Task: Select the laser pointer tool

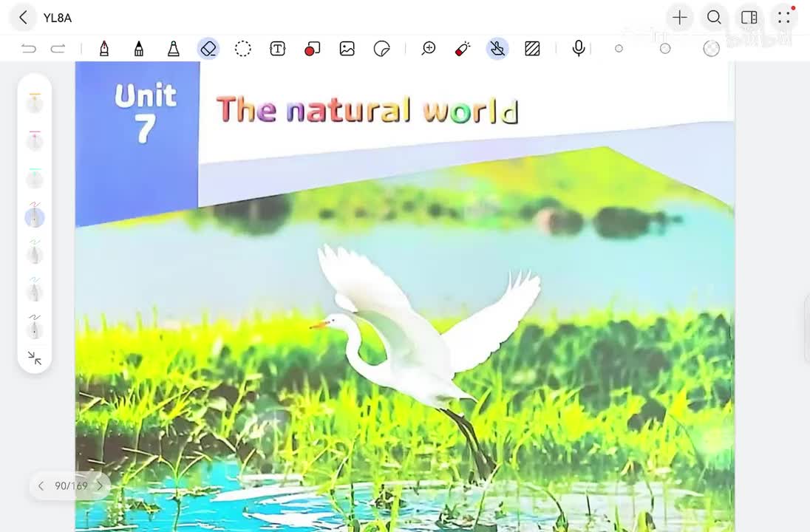Action: [463, 49]
